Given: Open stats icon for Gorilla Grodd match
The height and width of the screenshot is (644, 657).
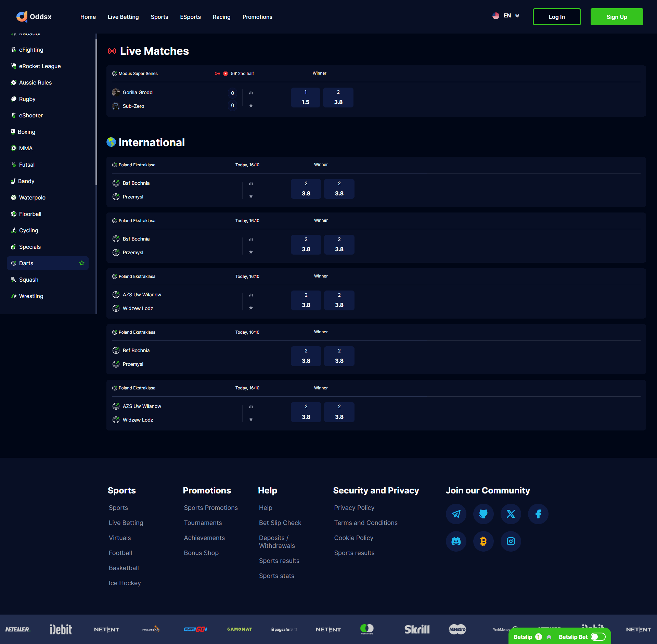Looking at the screenshot, I should point(251,93).
